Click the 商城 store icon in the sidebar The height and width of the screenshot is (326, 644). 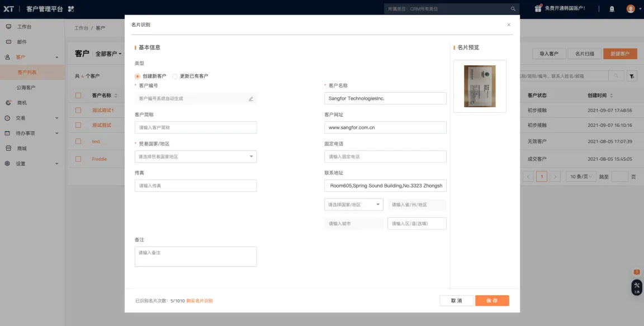point(8,148)
